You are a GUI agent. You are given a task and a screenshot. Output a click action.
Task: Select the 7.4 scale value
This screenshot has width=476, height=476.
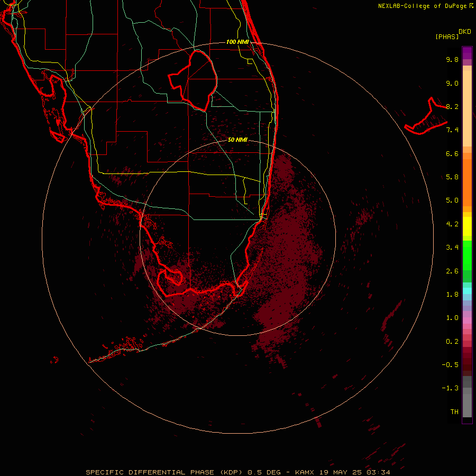point(452,130)
